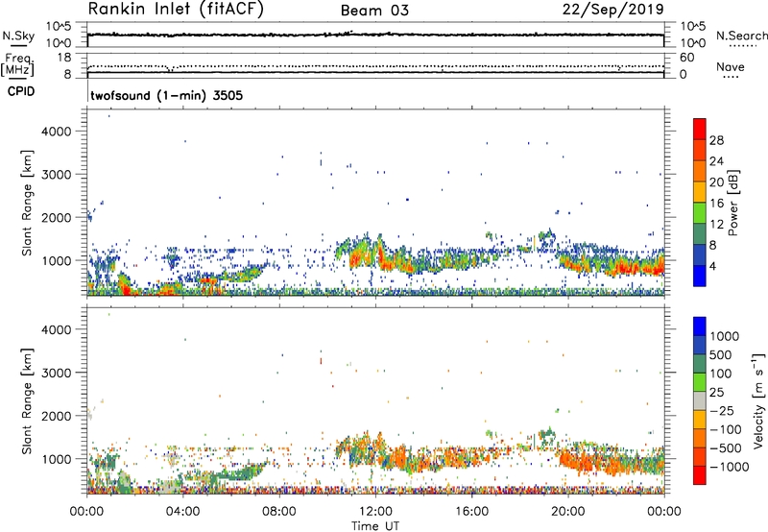Screen dimensions: 768x532
Task: Click the '20:00' time tick label
Action: pos(567,512)
